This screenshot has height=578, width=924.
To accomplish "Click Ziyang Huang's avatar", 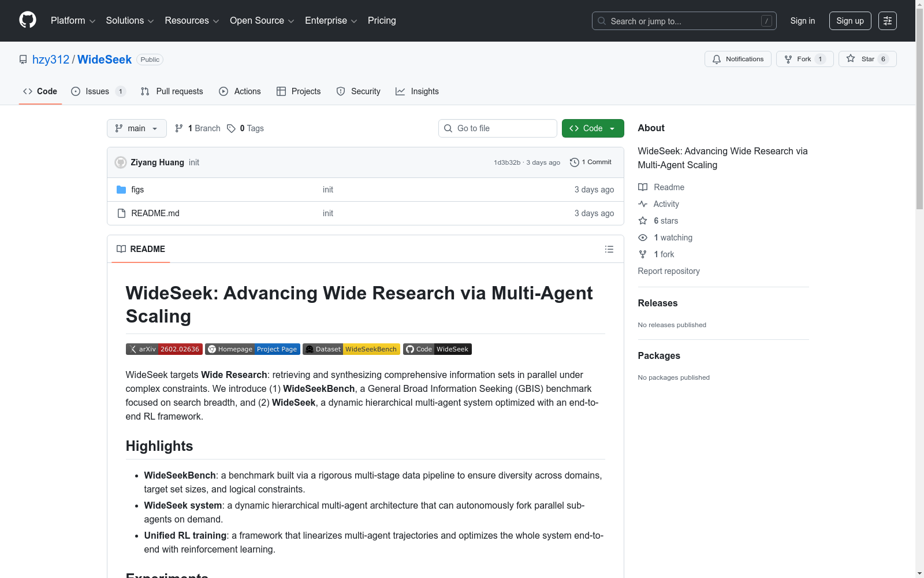I will tap(121, 162).
